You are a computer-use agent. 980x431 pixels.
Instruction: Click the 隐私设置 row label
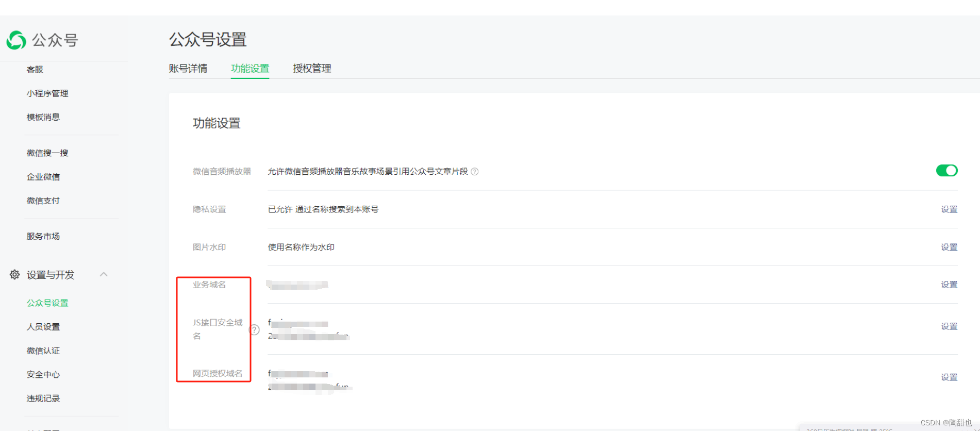point(209,209)
